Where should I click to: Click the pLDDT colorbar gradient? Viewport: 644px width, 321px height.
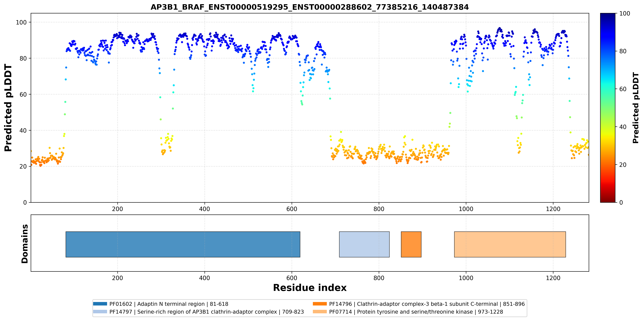(x=608, y=108)
